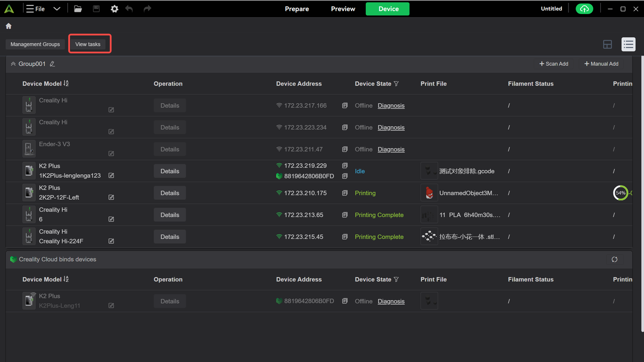Filter cloud devices by Device State
This screenshot has width=644, height=362.
[x=396, y=279]
